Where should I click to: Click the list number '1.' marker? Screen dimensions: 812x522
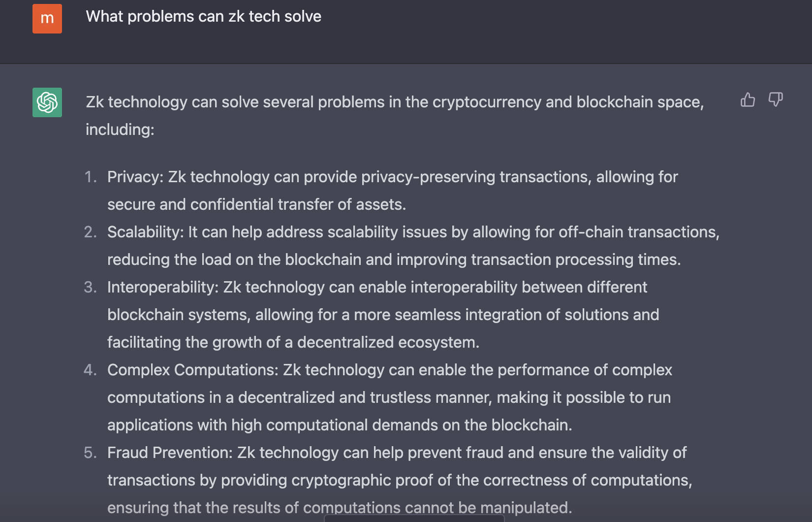[x=91, y=177]
